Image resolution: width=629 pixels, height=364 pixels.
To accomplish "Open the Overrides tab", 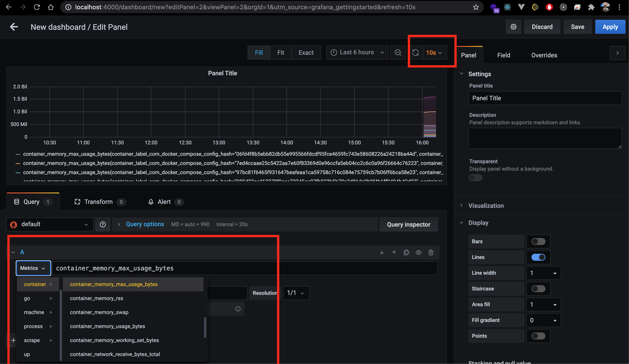I will [544, 55].
